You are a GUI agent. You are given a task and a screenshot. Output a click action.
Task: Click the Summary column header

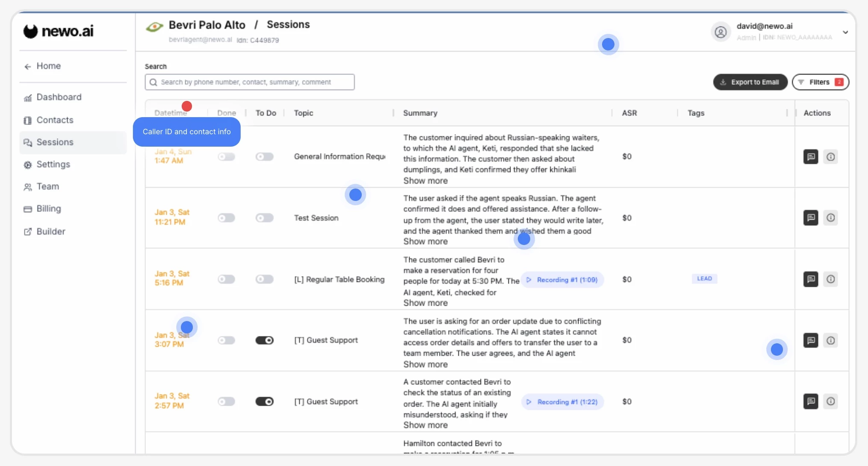(x=420, y=113)
